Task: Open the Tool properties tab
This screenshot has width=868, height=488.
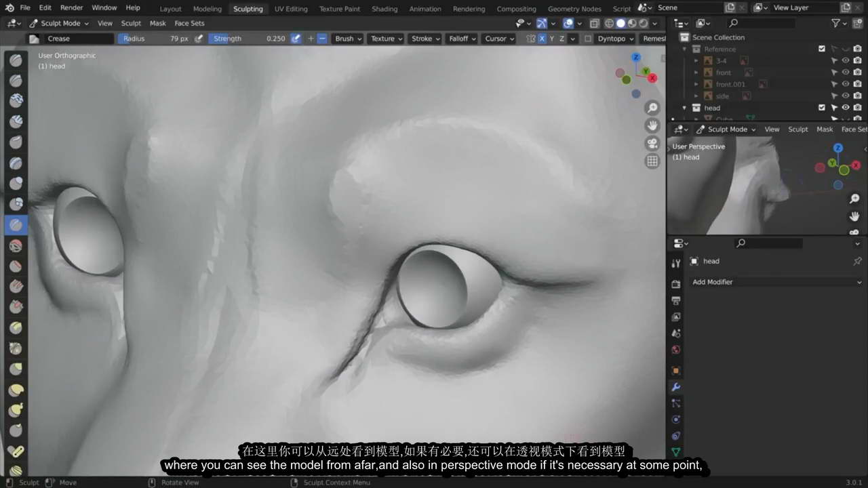Action: click(675, 263)
